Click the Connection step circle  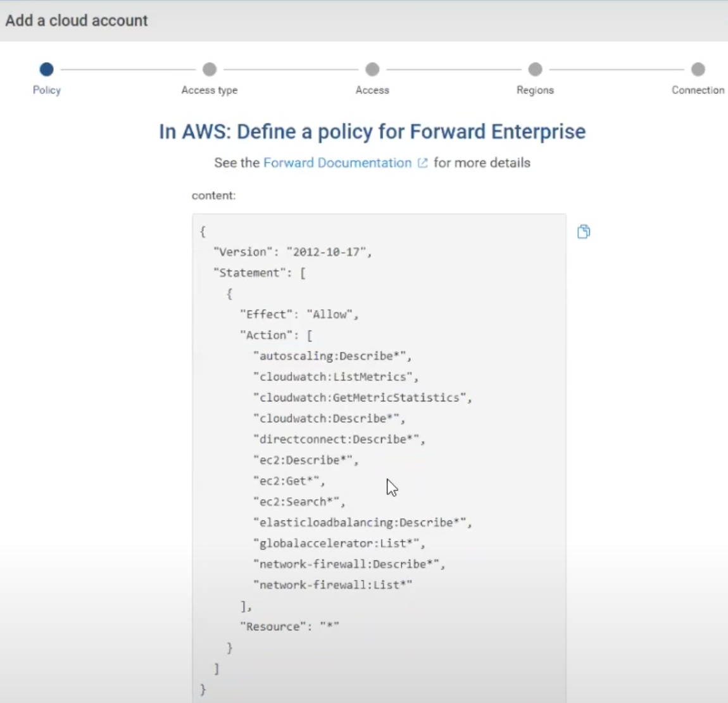[x=698, y=69]
